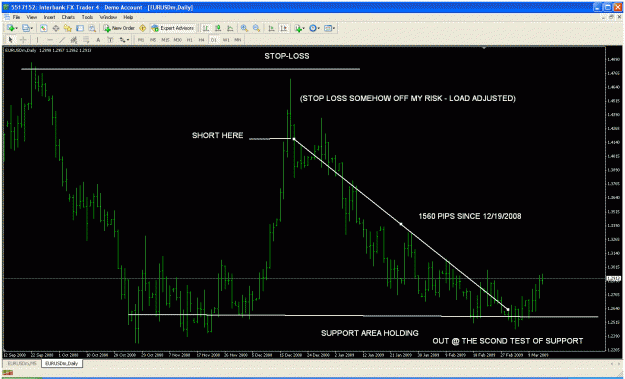Toggle the Expert Advisors button
This screenshot has width=625, height=379.
tap(173, 28)
